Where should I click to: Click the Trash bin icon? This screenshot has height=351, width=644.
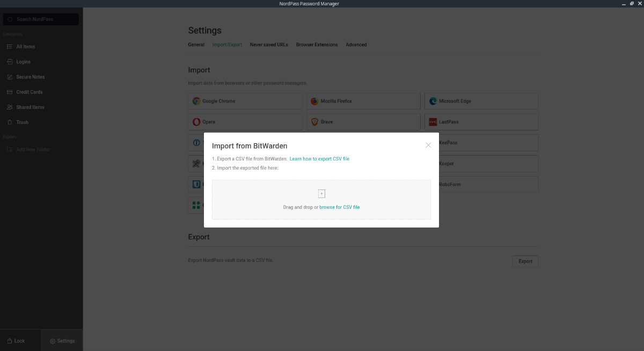tap(9, 122)
